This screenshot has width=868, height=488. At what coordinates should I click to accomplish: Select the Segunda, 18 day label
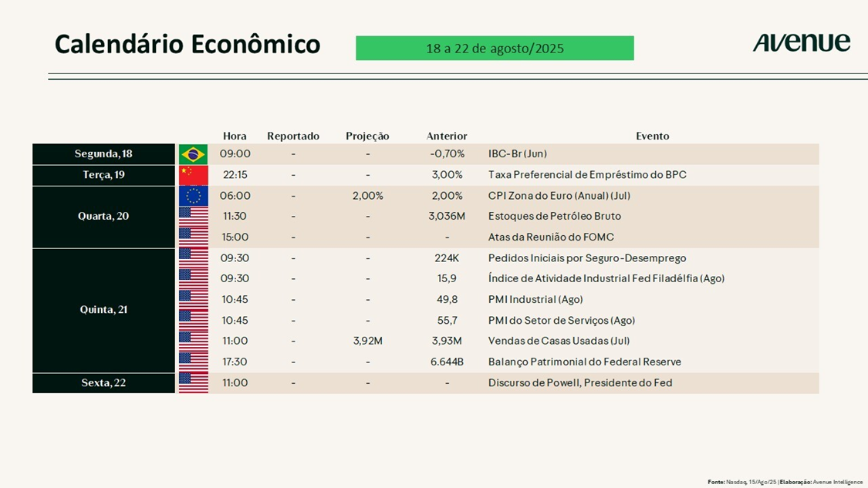point(103,154)
